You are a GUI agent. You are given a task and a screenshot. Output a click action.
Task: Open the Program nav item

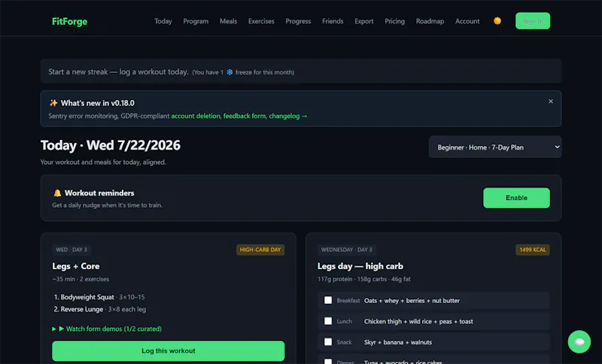(x=196, y=21)
